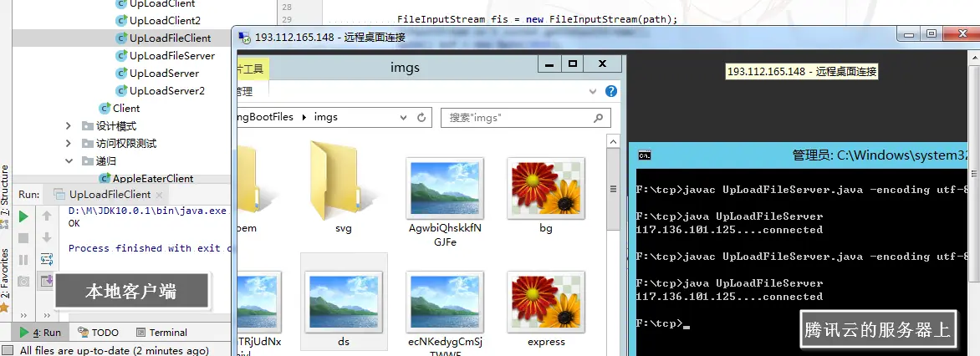Click the 搜索"imgs" search field
Screen dimensions: 980x356
pos(526,118)
